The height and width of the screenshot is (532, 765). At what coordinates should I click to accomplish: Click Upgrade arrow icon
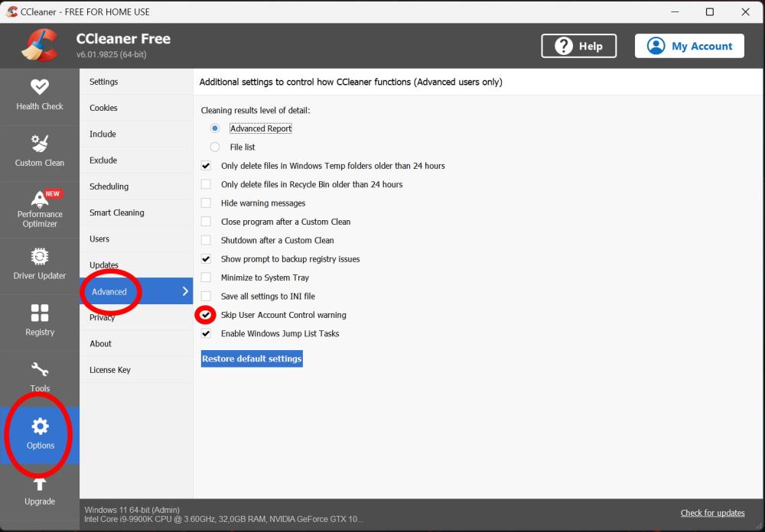click(x=40, y=484)
